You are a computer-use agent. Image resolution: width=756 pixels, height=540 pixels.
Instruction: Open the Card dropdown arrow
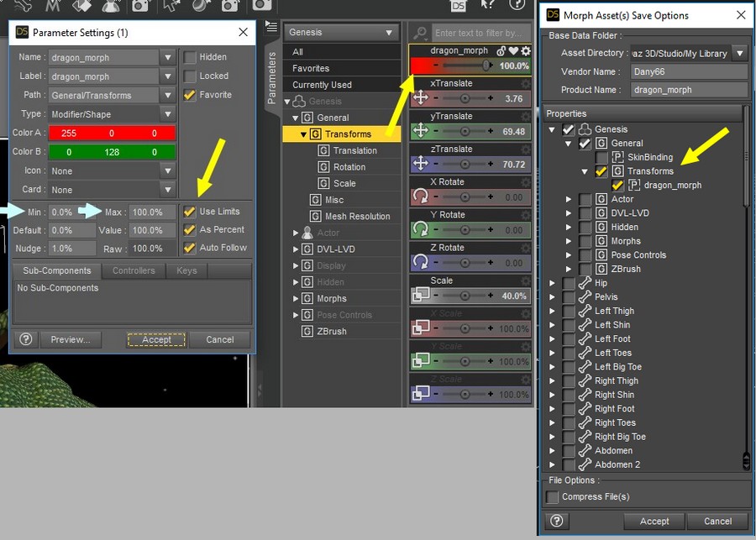(x=168, y=190)
